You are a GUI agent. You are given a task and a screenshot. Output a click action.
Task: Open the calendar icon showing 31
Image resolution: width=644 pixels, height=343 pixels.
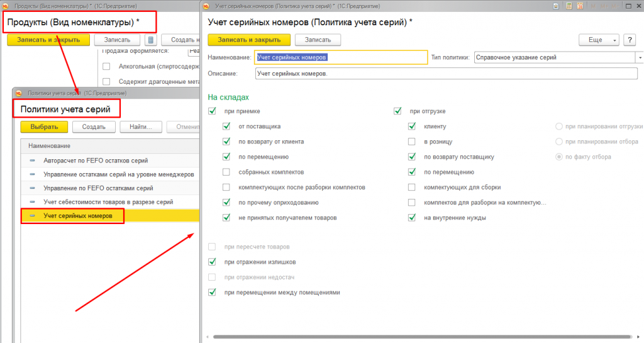coord(580,6)
